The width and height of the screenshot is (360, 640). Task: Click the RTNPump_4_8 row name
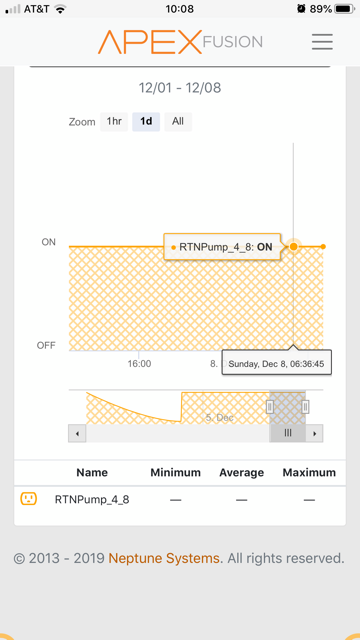tap(92, 500)
